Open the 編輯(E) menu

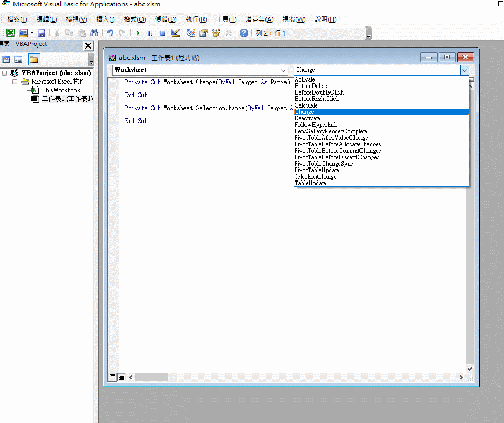coord(46,19)
